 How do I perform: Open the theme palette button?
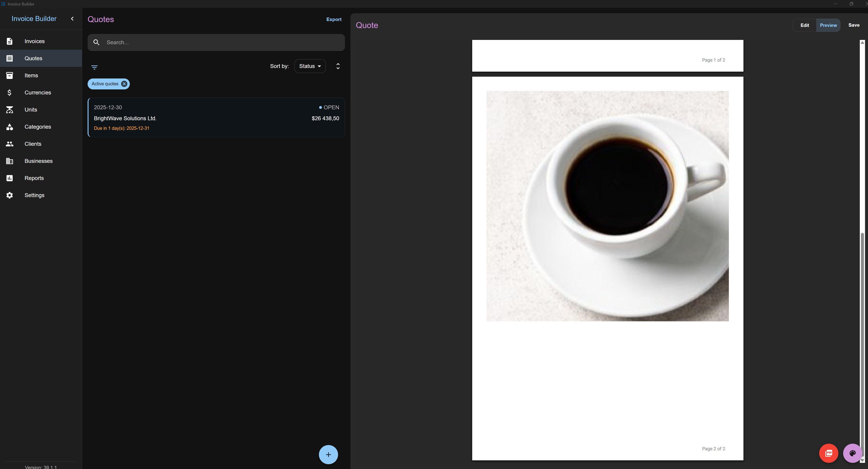pyautogui.click(x=852, y=453)
